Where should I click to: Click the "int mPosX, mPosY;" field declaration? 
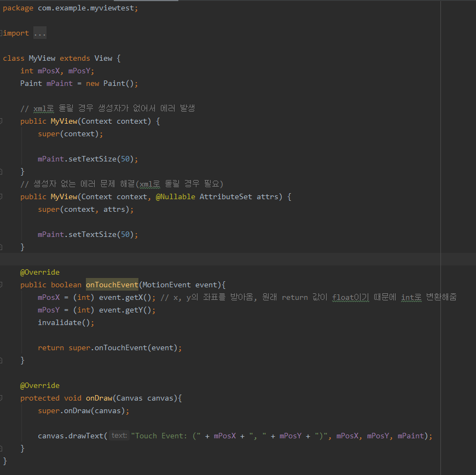tap(57, 71)
